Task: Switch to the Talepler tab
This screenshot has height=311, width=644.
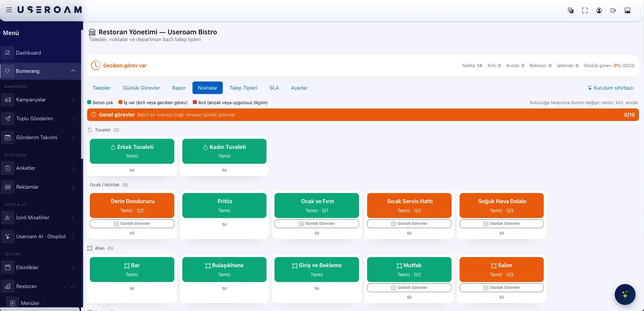Action: (101, 88)
